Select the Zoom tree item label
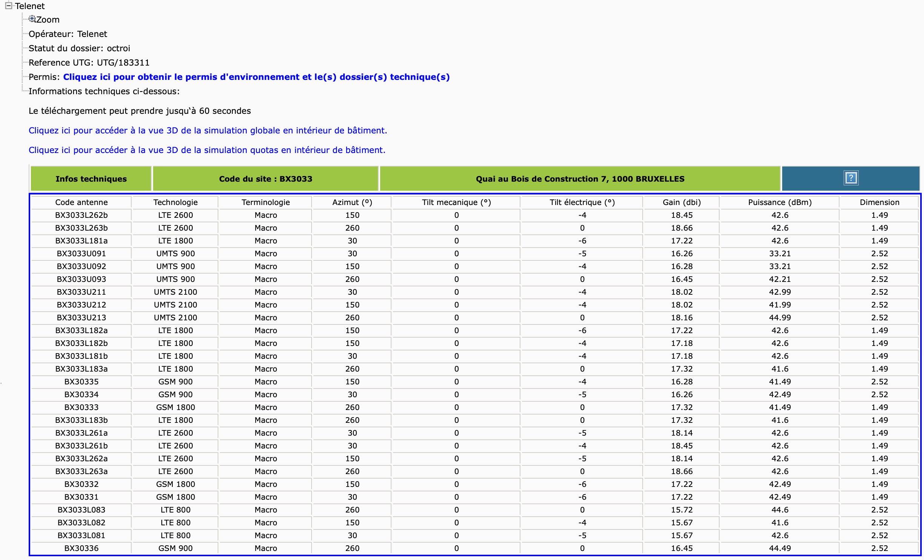The height and width of the screenshot is (560, 924). click(48, 20)
